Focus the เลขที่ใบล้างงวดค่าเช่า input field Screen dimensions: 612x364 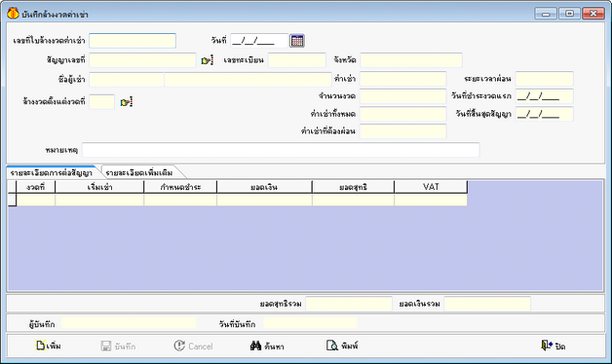coord(133,41)
